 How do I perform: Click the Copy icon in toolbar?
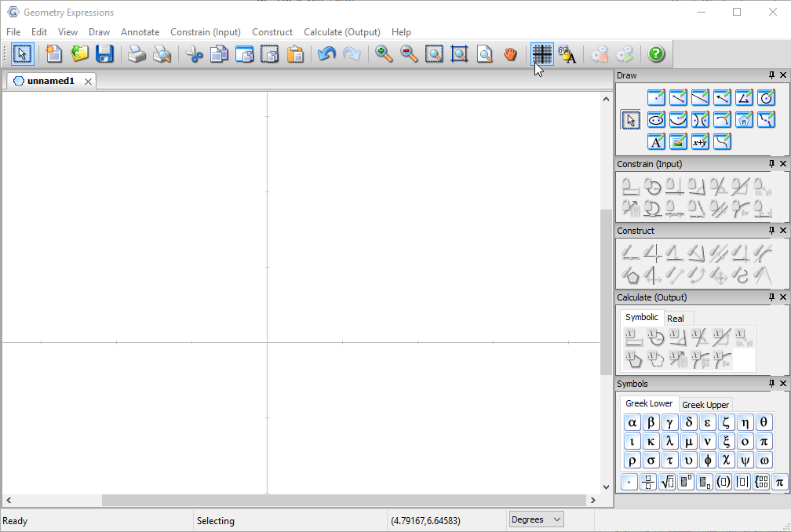click(x=219, y=54)
